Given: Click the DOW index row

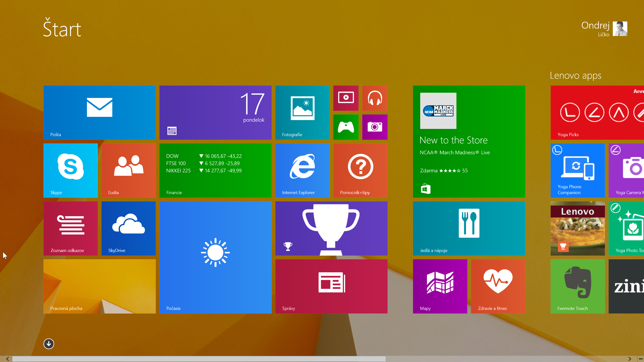Looking at the screenshot, I should (204, 156).
